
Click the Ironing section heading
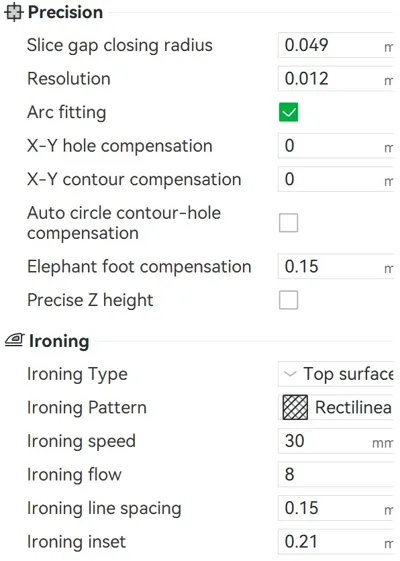pyautogui.click(x=59, y=341)
